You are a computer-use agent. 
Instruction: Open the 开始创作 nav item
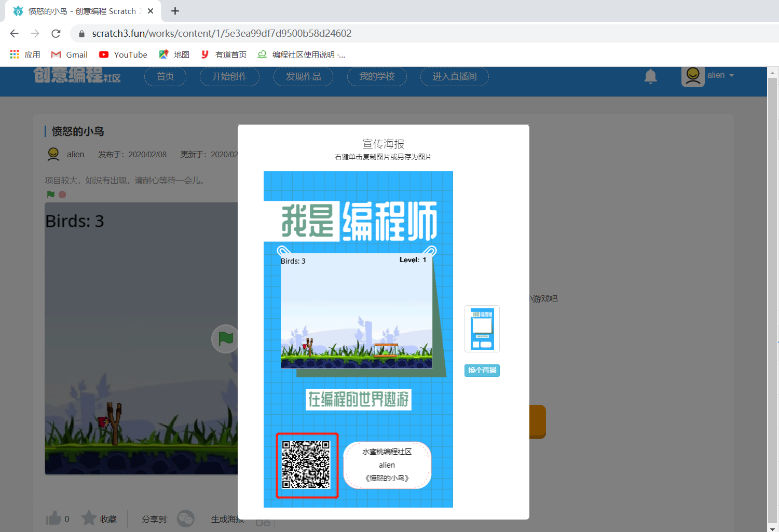(x=230, y=76)
